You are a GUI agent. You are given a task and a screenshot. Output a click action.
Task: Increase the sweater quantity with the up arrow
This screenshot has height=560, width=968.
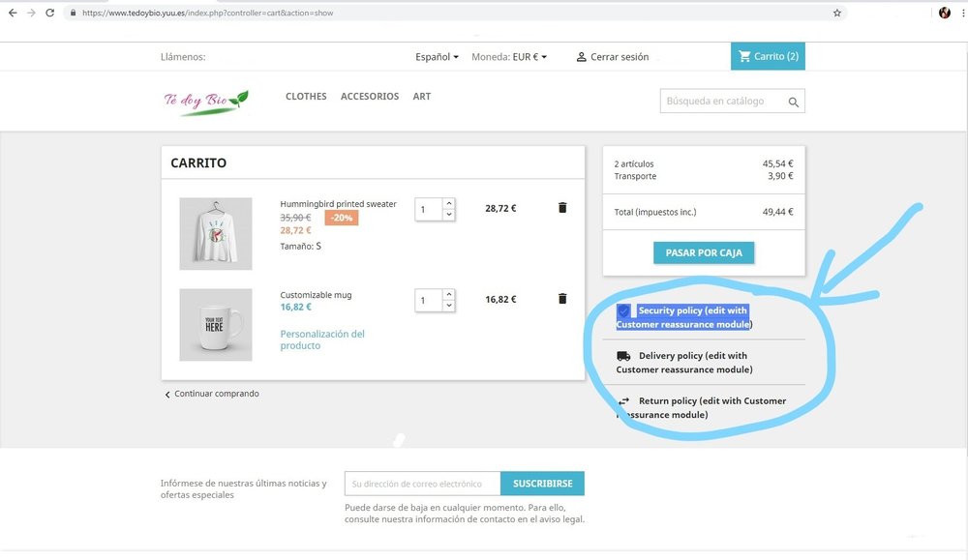449,203
